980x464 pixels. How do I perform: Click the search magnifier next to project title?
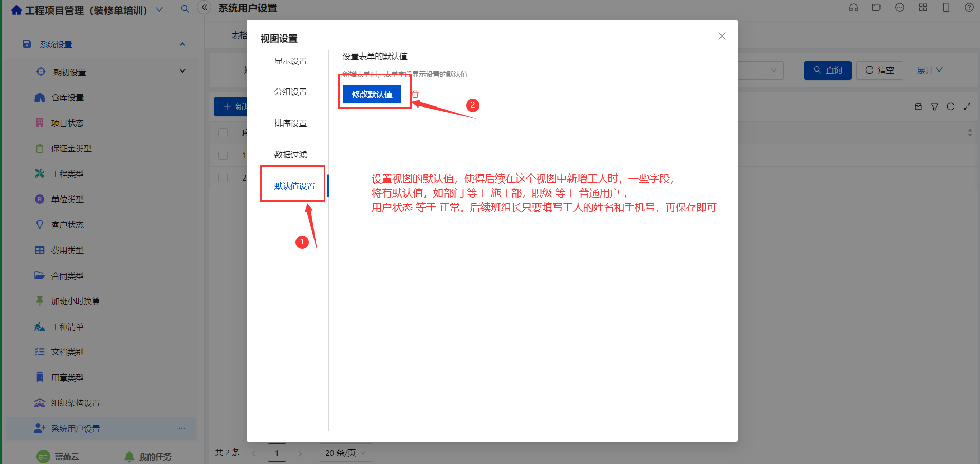coord(185,9)
